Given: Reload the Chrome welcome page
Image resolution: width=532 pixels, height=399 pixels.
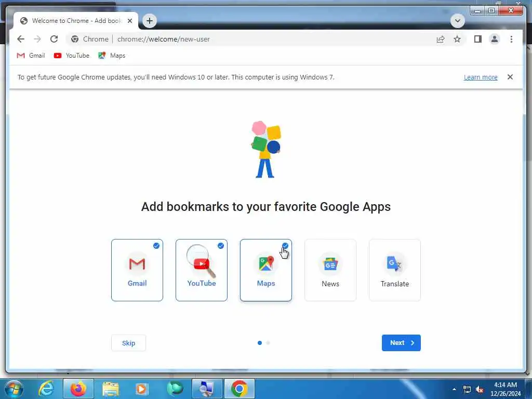Looking at the screenshot, I should [x=54, y=39].
